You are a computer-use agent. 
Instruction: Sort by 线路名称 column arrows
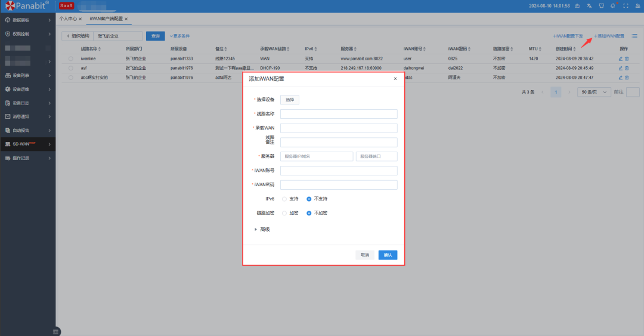100,49
